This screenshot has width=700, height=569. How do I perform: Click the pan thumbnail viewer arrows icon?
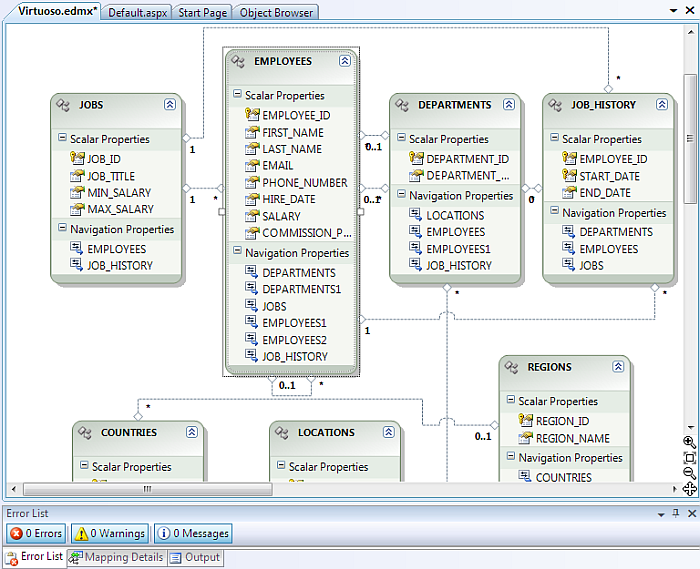pyautogui.click(x=689, y=489)
